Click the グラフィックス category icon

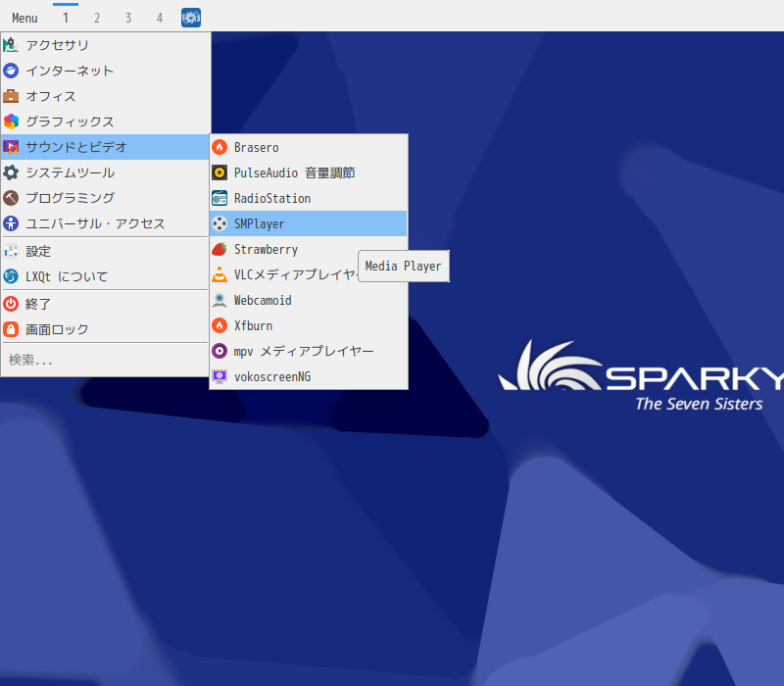tap(11, 122)
